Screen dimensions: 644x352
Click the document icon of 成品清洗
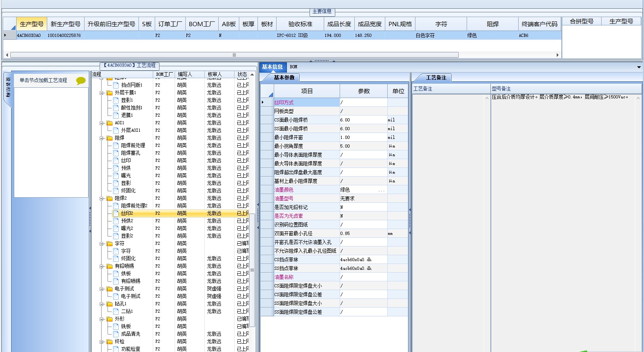[116, 334]
